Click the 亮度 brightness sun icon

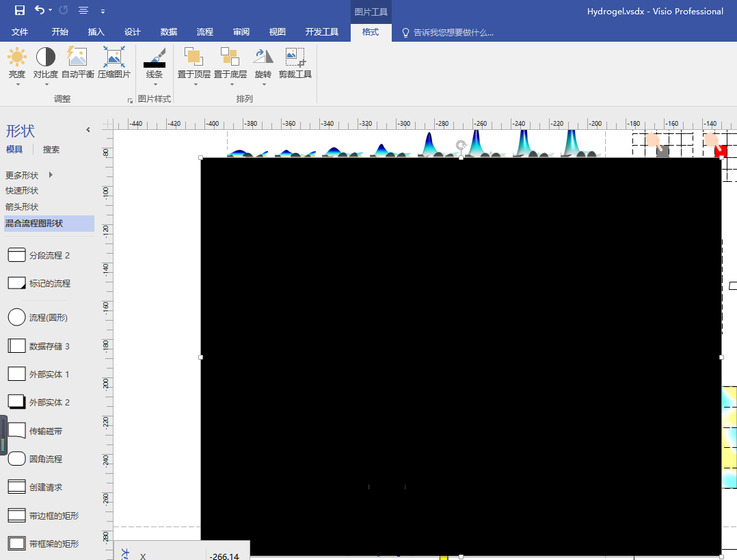pos(17,57)
